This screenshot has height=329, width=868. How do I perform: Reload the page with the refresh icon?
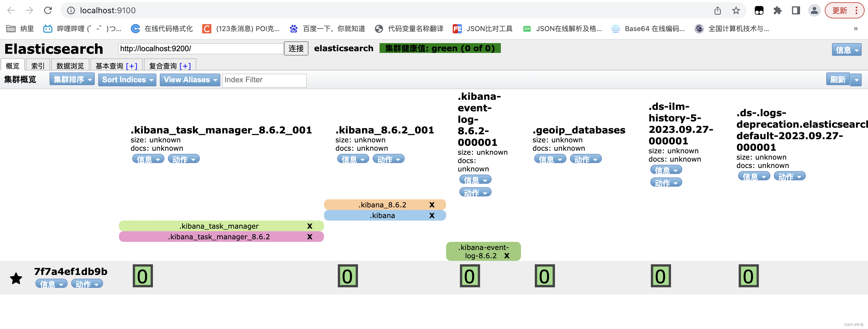[48, 10]
